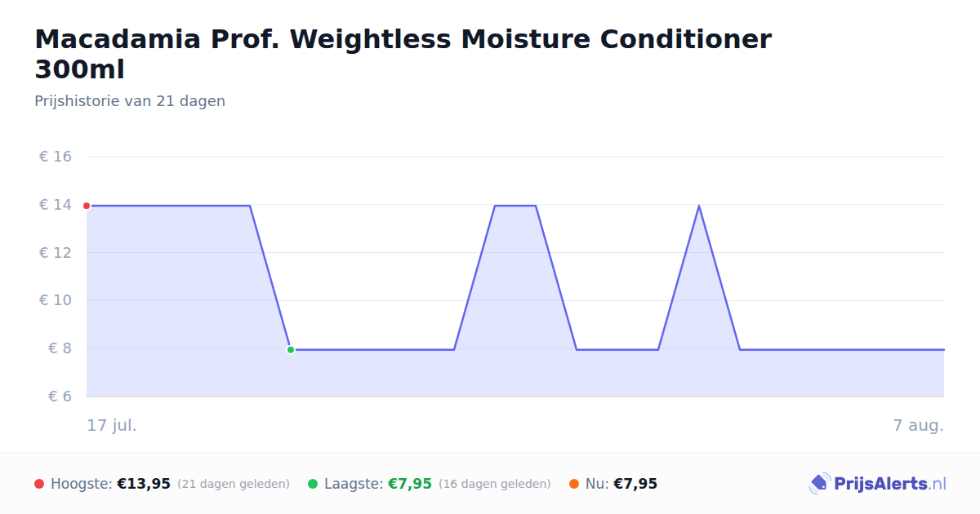Click the € 12 y-axis label
The height and width of the screenshot is (514, 980).
56,253
